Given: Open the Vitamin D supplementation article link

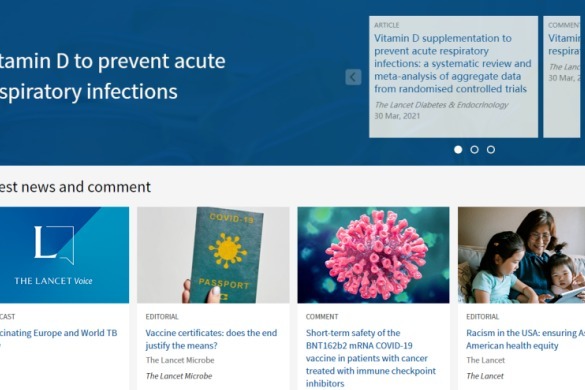Looking at the screenshot, I should [453, 63].
